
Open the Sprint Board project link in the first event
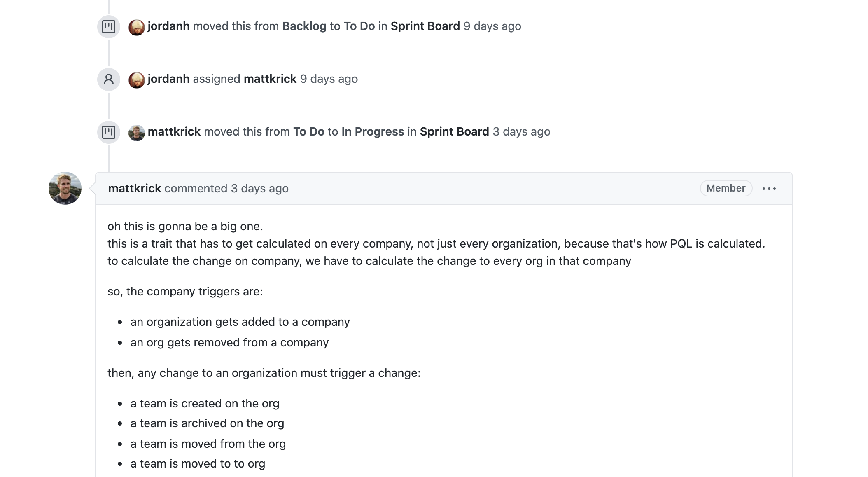(x=426, y=26)
